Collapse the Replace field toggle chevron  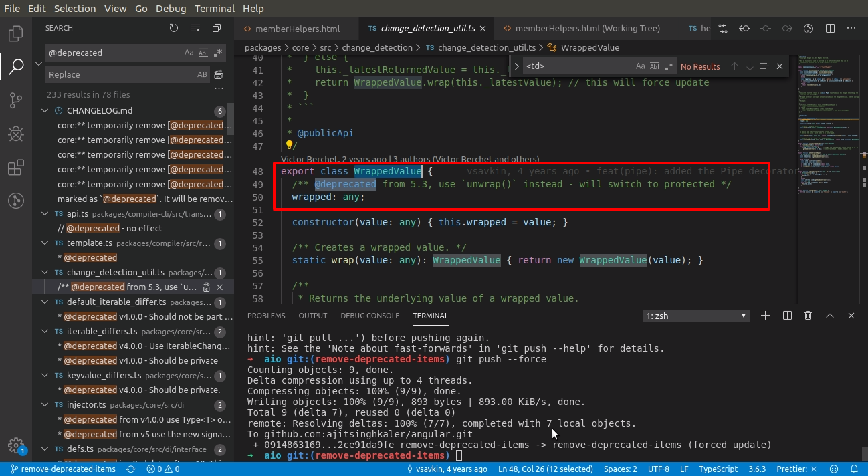39,64
